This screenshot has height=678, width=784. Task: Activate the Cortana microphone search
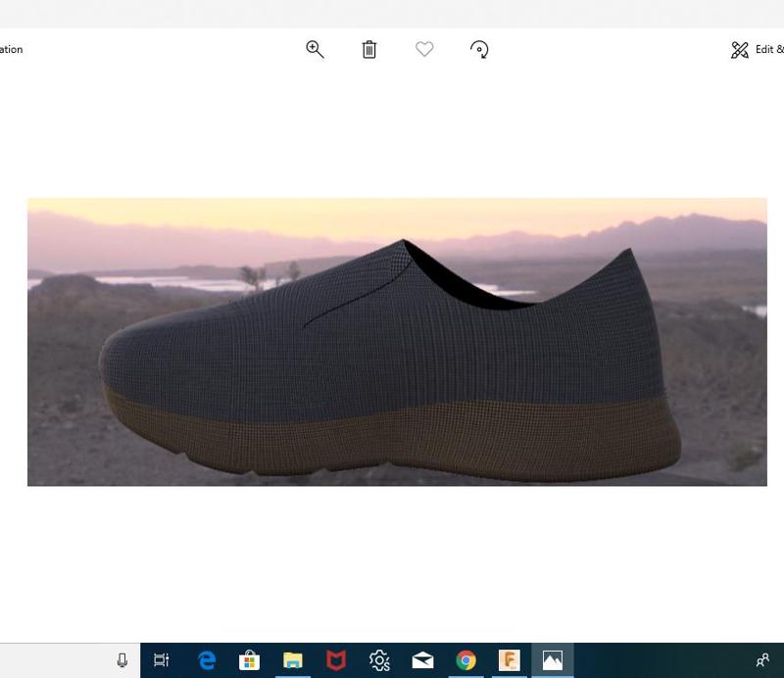coord(121,659)
